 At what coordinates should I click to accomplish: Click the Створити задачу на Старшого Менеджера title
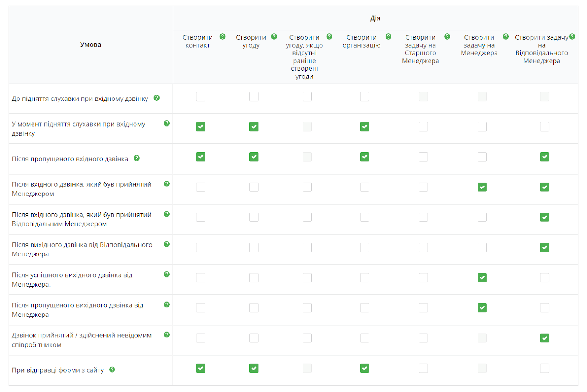pyautogui.click(x=420, y=49)
